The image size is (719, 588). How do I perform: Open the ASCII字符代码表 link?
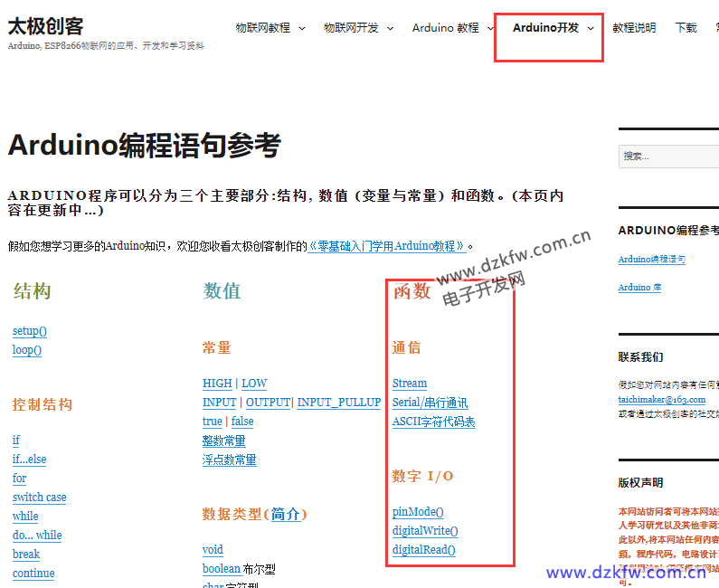433,422
